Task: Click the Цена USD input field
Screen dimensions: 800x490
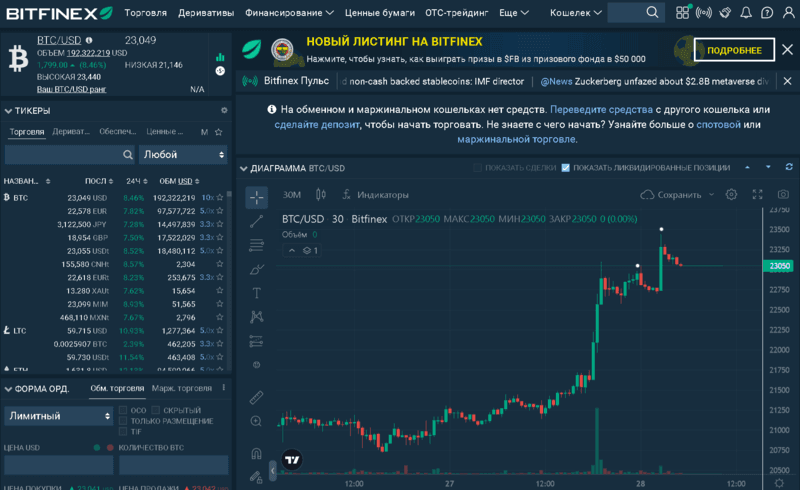Action: click(x=59, y=465)
